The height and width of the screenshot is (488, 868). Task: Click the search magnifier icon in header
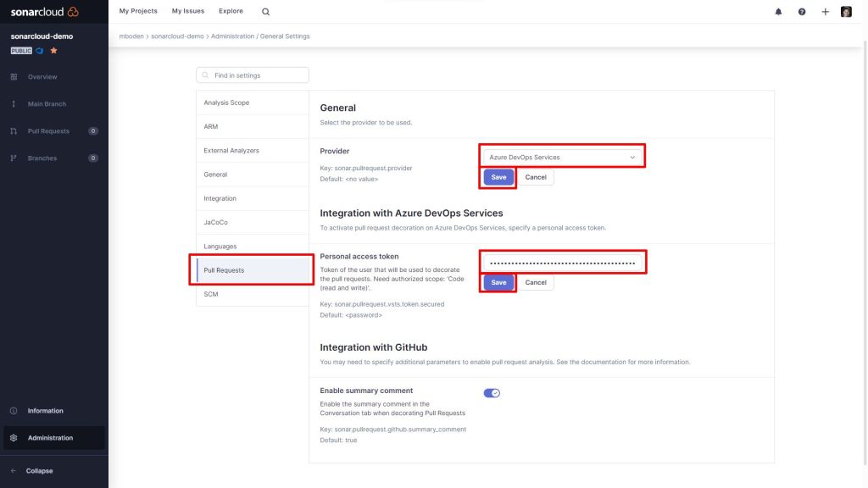(265, 12)
